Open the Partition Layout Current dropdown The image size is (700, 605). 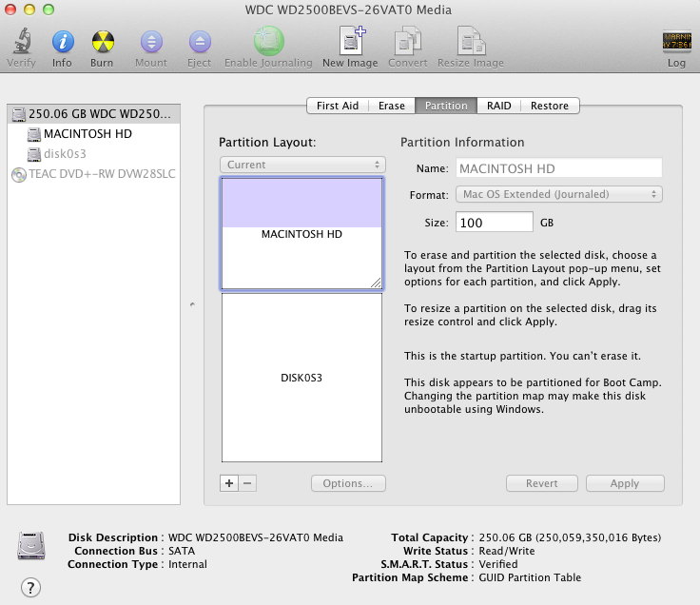(x=301, y=165)
